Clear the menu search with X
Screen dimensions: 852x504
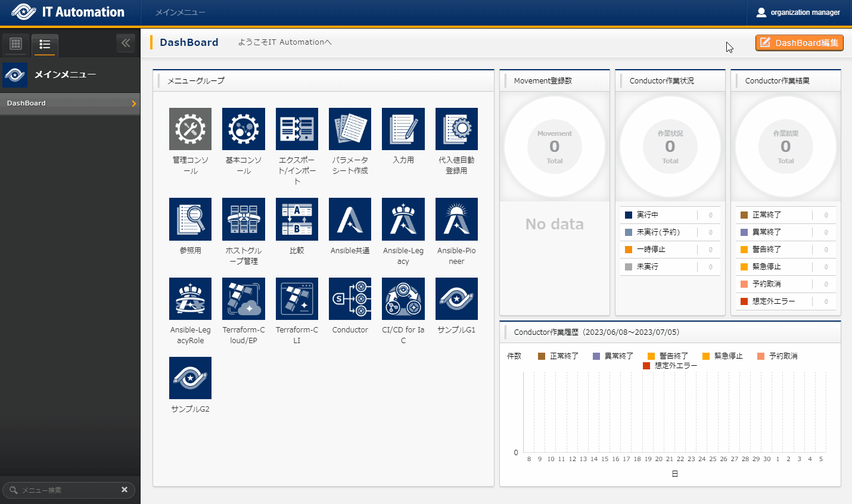click(x=125, y=490)
